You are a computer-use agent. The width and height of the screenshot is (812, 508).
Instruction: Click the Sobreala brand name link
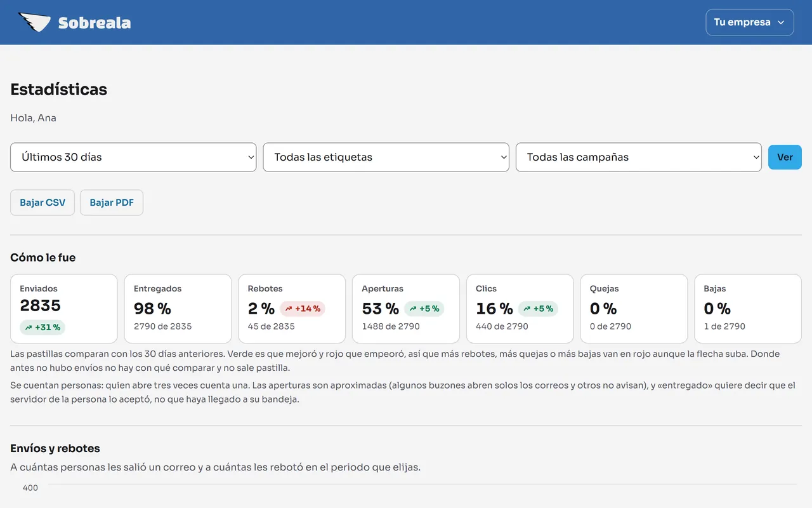tap(95, 23)
